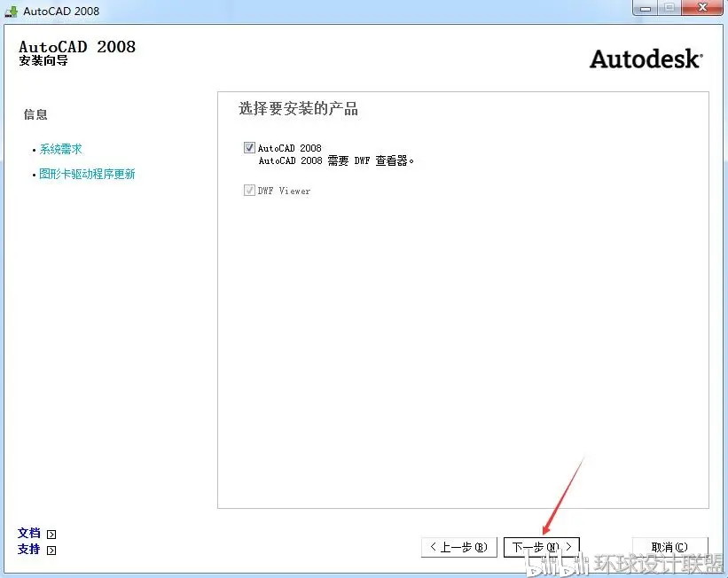Screen dimensions: 728x578
Task: Click the Autodesk logo
Action: coord(646,59)
